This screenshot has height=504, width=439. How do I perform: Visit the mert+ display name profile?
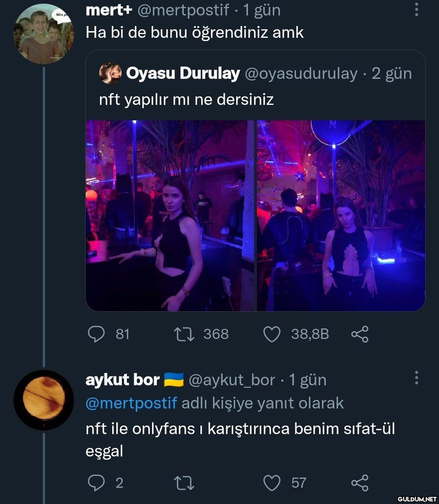[109, 10]
